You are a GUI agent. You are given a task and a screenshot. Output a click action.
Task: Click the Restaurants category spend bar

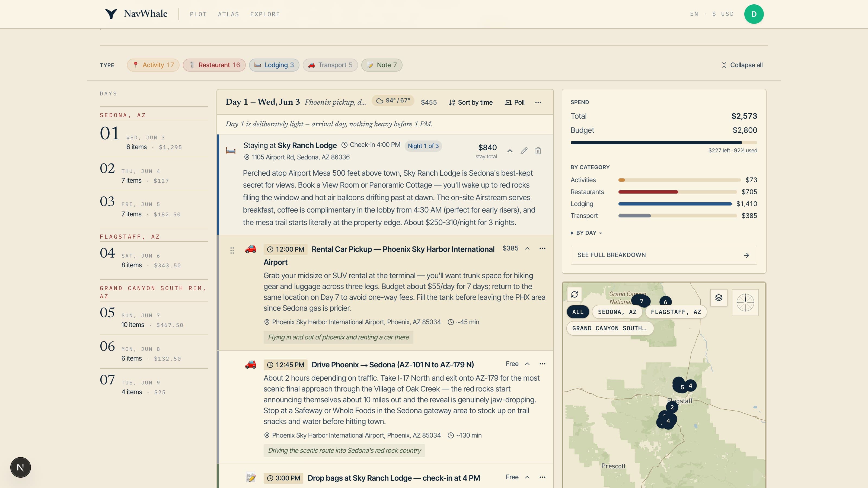tap(678, 192)
